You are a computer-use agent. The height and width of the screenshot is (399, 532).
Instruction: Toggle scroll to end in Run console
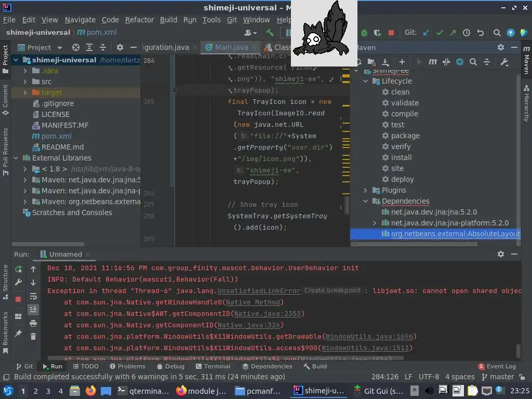click(x=33, y=310)
